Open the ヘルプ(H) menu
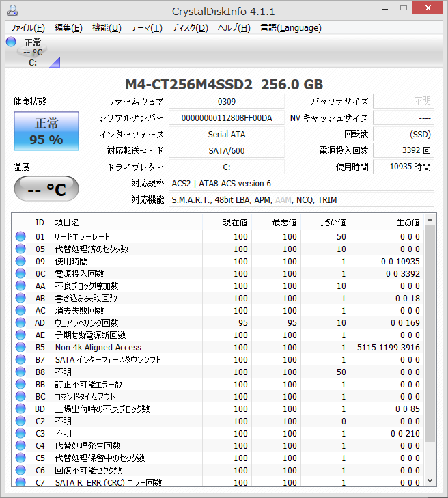 click(234, 28)
